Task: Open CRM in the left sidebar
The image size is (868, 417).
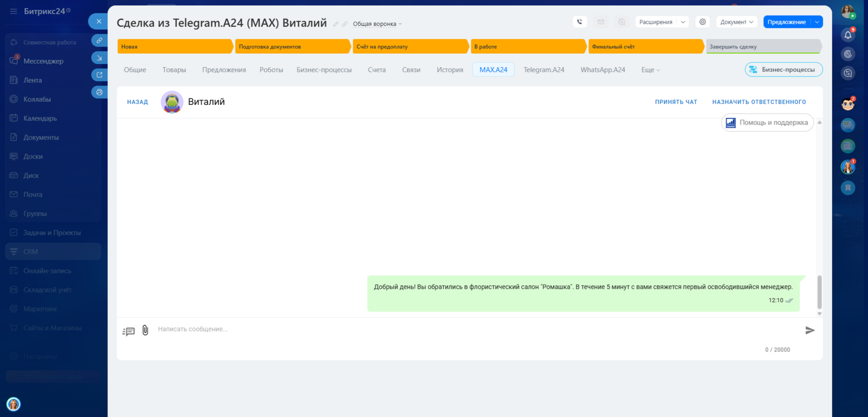Action: click(x=53, y=252)
